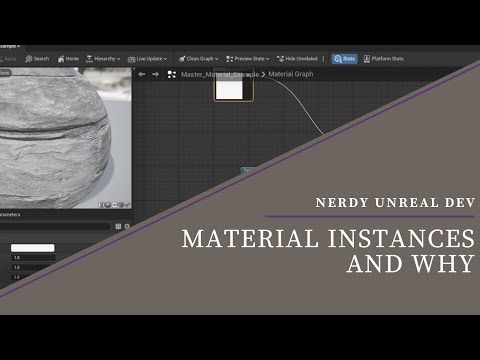This screenshot has height=360, width=480.
Task: Click the Platform Stats button
Action: tap(383, 59)
